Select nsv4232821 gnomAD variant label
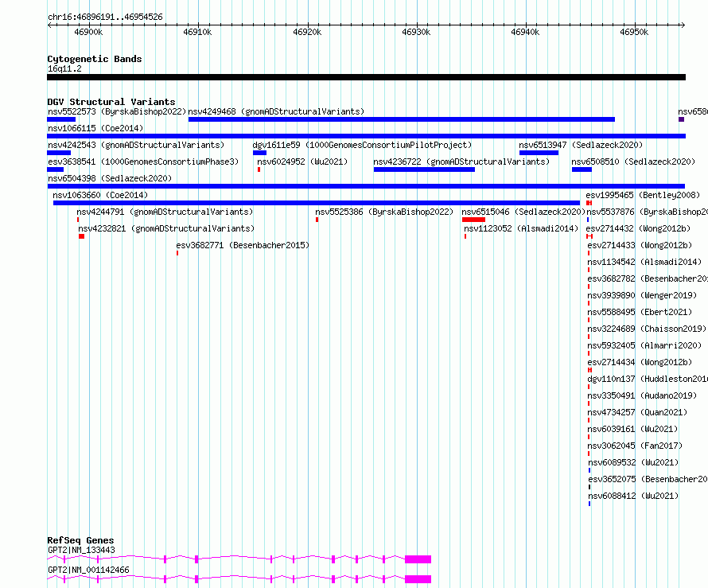 [x=166, y=228]
